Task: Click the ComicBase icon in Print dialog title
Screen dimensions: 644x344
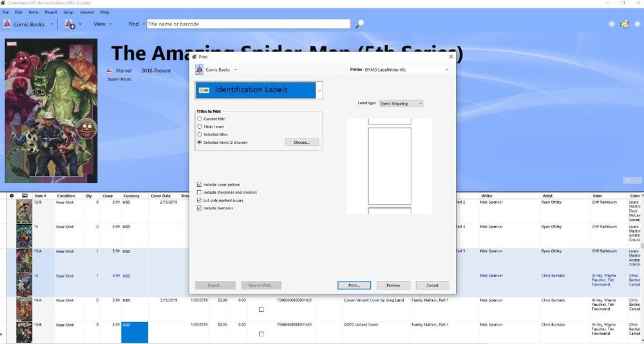Action: click(194, 57)
